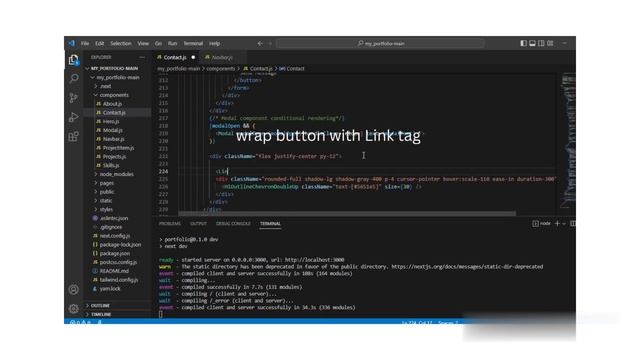This screenshot has height=360, width=640.
Task: Open Run and Debug view
Action: 73,117
